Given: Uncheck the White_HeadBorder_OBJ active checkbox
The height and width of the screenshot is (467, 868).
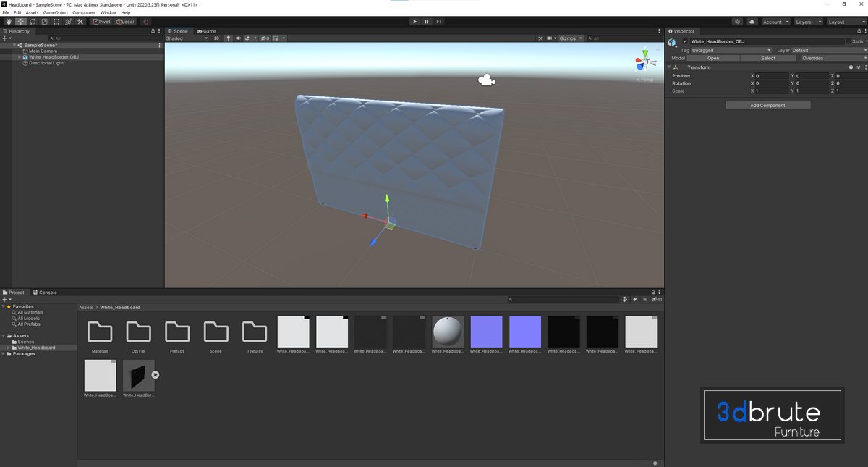Looking at the screenshot, I should coord(685,41).
